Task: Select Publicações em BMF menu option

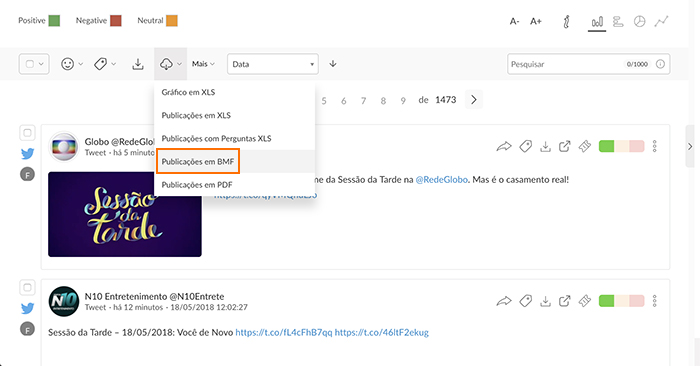Action: coord(198,162)
